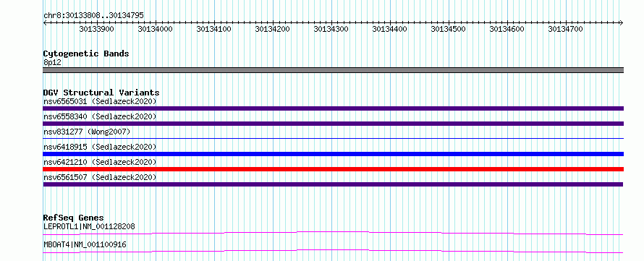Click the nsv6558340 (Sedlazeck2020) variant label

point(100,116)
